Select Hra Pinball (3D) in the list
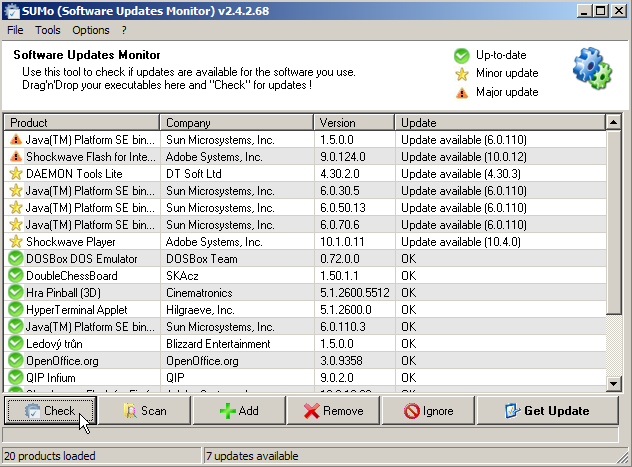Screen dimensions: 632x467 tap(63, 293)
